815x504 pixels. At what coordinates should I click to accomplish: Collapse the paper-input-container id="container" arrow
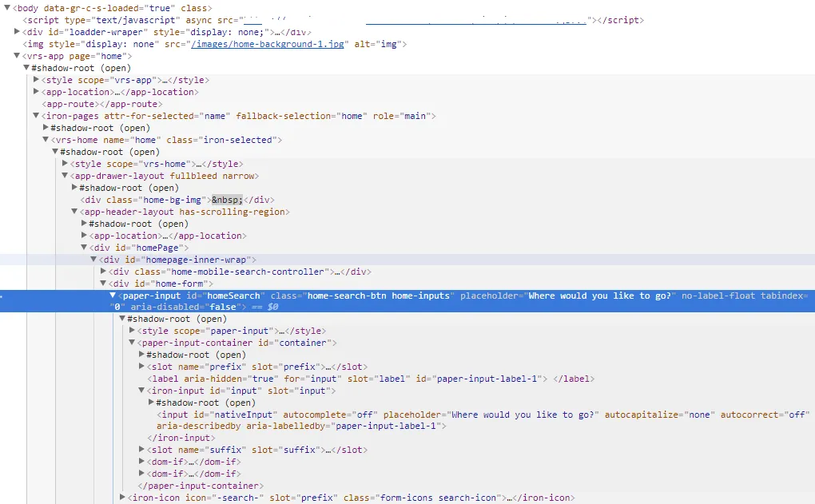132,343
